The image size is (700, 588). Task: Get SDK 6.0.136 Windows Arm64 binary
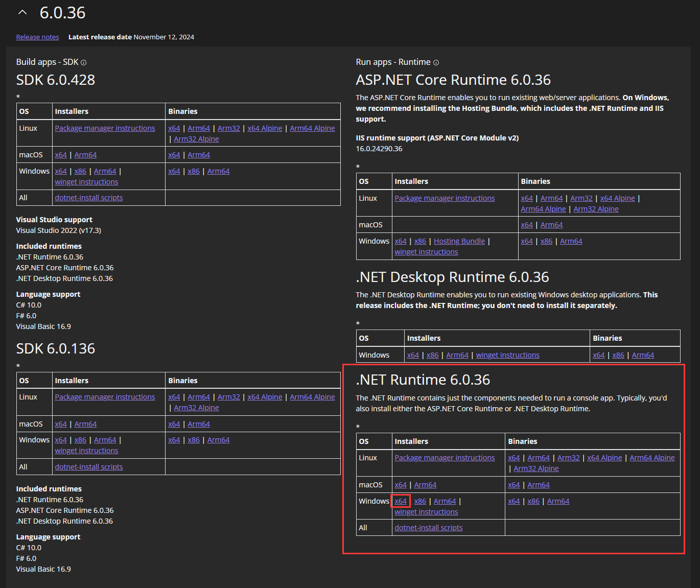[x=218, y=440]
